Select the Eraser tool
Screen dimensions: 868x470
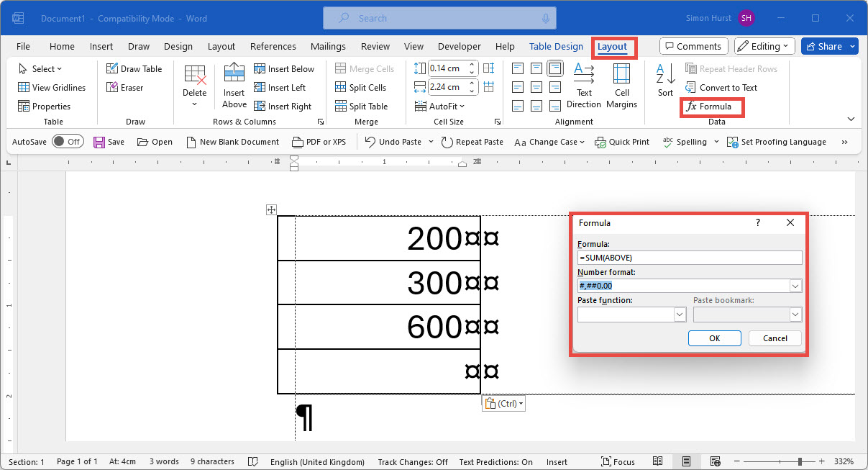click(125, 88)
